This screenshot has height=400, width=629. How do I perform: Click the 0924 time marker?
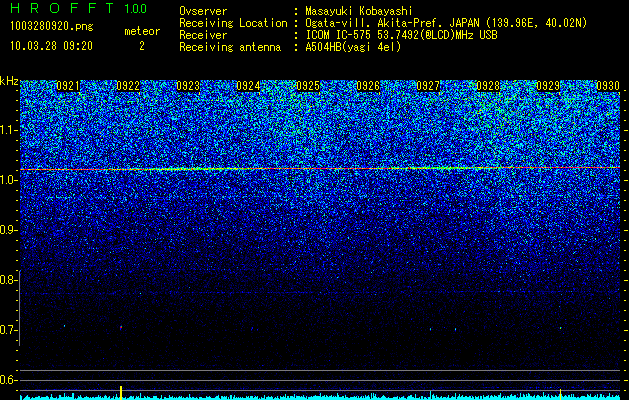tap(248, 86)
